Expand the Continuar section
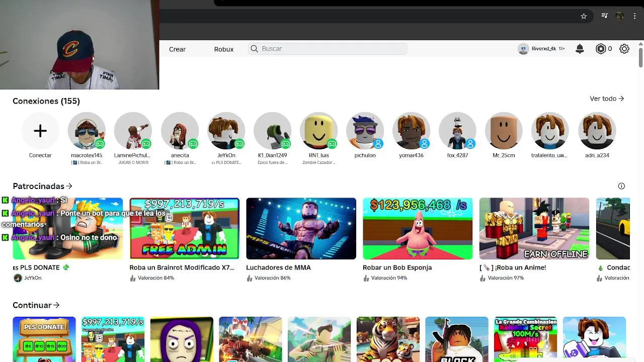Screen dimensions: 644x362 [x=36, y=305]
